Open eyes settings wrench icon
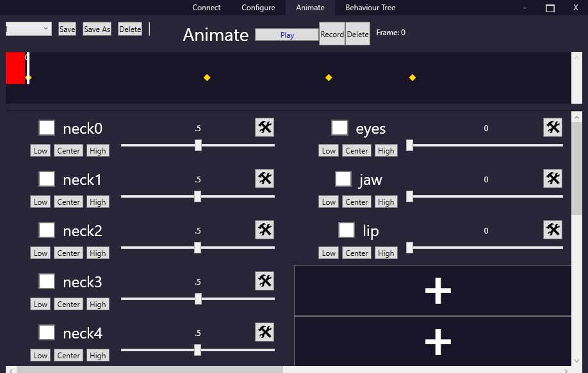Image resolution: width=588 pixels, height=373 pixels. 553,127
